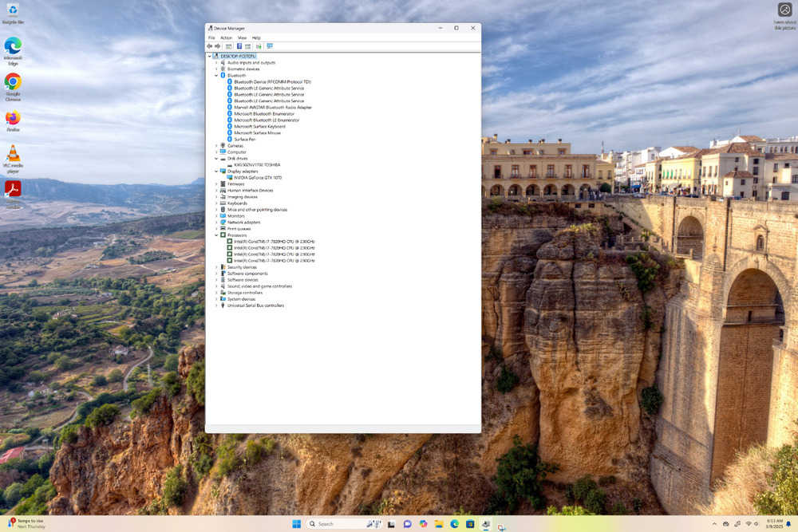This screenshot has width=798, height=532.
Task: Select the Surface Pen device
Action: (x=245, y=139)
